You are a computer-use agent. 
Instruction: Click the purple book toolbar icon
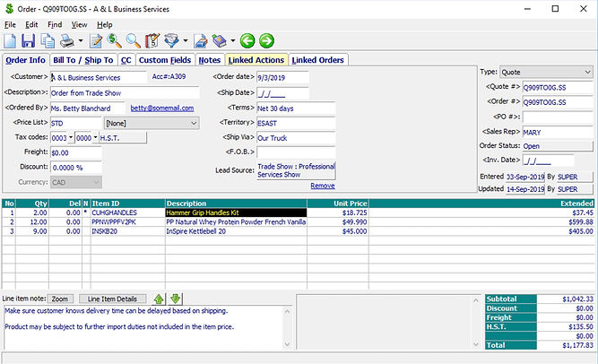220,41
